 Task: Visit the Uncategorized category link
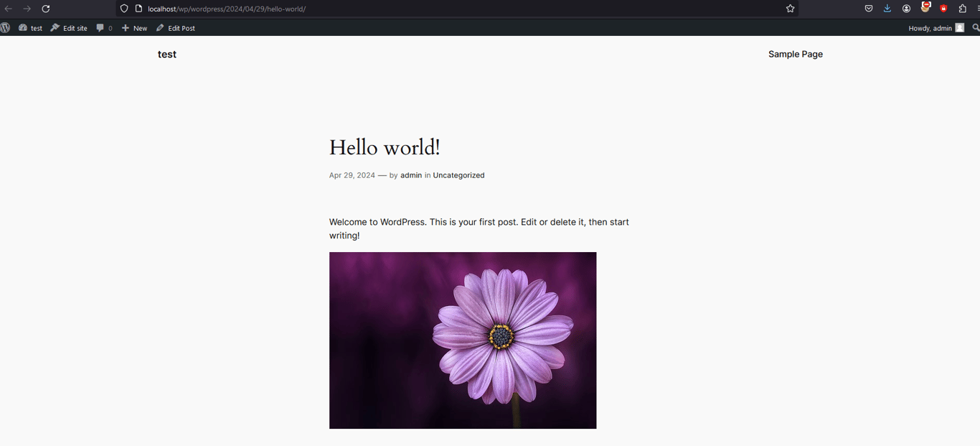click(x=458, y=175)
